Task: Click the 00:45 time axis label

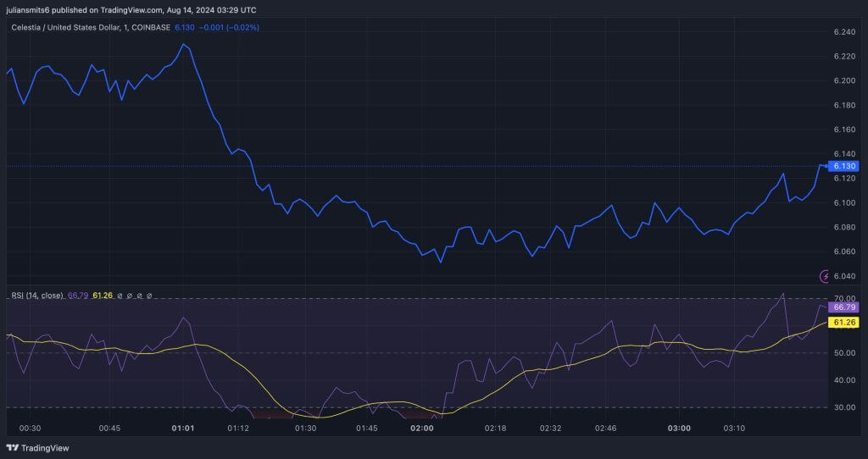Action: click(x=109, y=429)
